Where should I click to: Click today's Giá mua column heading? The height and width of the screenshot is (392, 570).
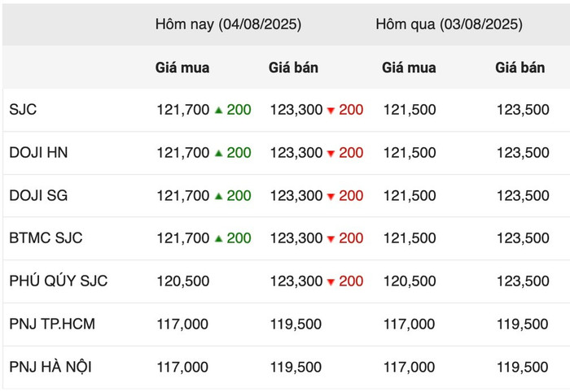pos(182,68)
